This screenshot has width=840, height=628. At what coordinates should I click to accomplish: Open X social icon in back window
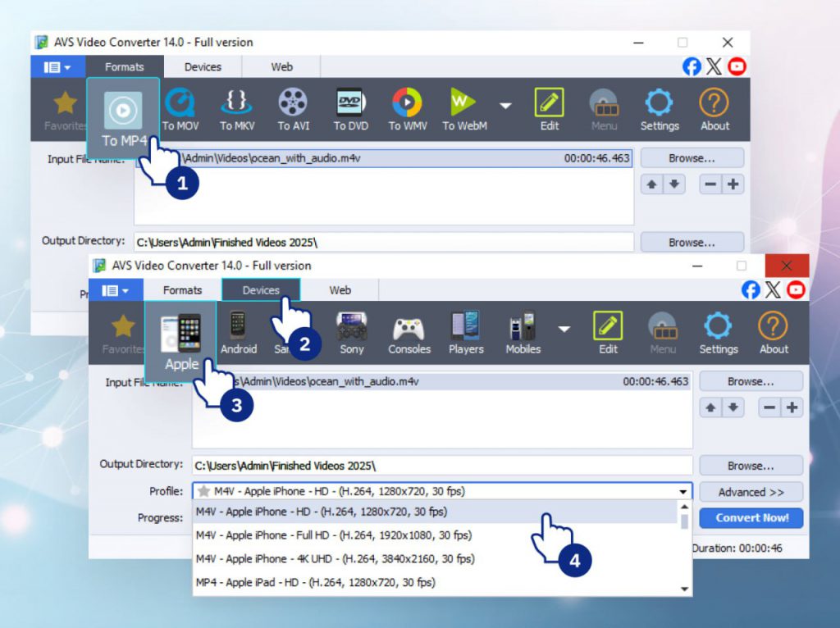tap(714, 66)
